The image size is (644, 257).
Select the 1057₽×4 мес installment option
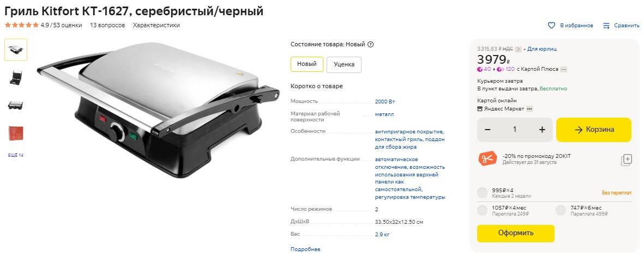(483, 211)
